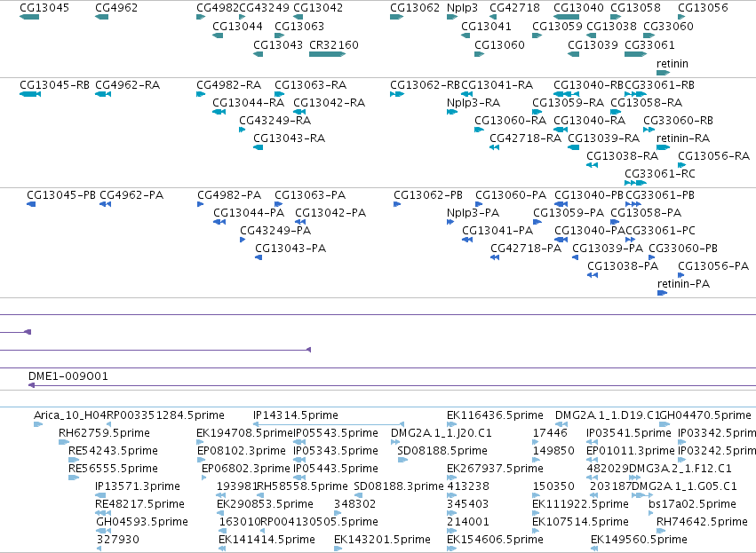
Task: Click EST GH04593.5prime label
Action: [x=142, y=522]
